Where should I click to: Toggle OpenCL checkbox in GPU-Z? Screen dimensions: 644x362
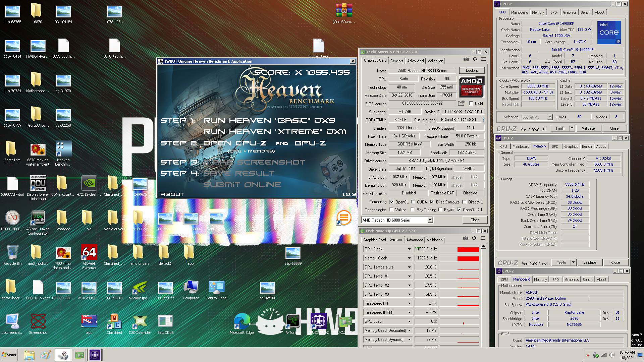coord(391,202)
